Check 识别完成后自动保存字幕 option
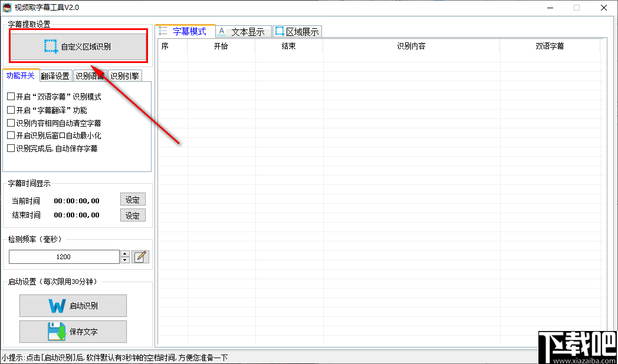 click(x=10, y=149)
